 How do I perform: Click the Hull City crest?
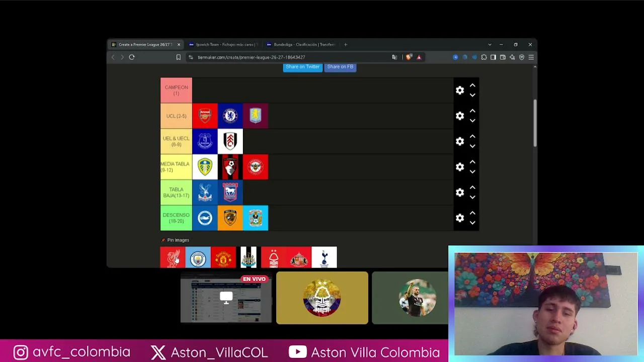(x=230, y=218)
